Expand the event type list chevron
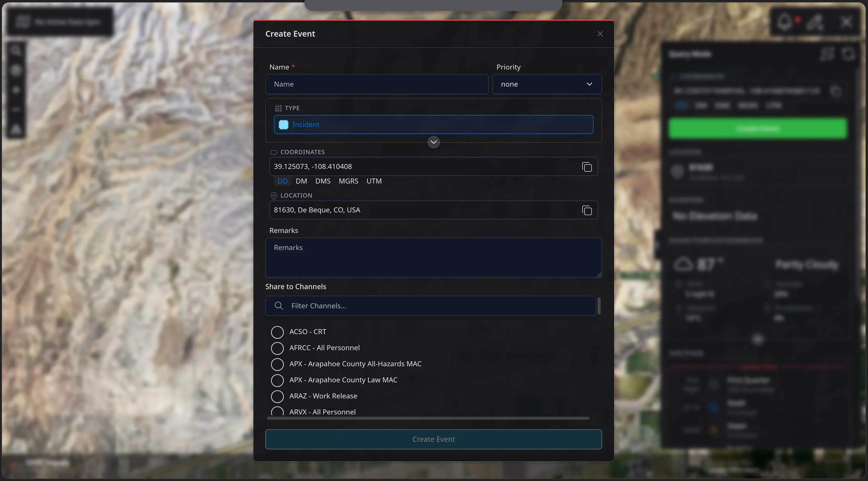The width and height of the screenshot is (868, 481). [x=433, y=142]
